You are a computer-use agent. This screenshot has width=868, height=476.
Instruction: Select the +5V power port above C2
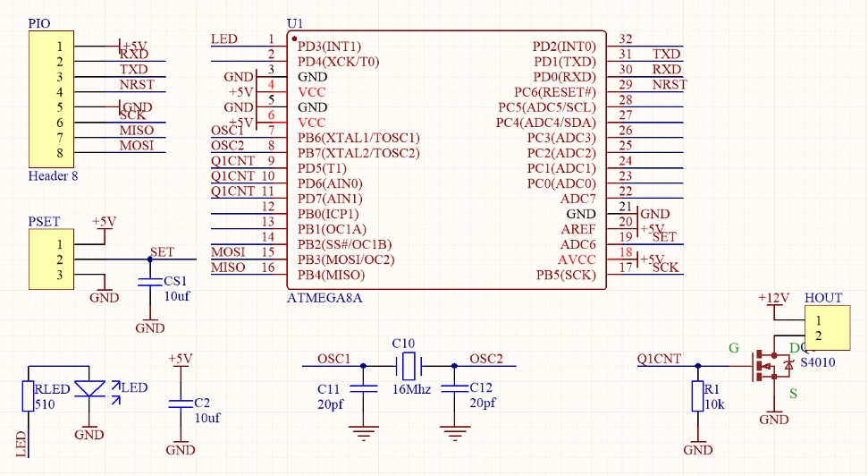coord(181,360)
